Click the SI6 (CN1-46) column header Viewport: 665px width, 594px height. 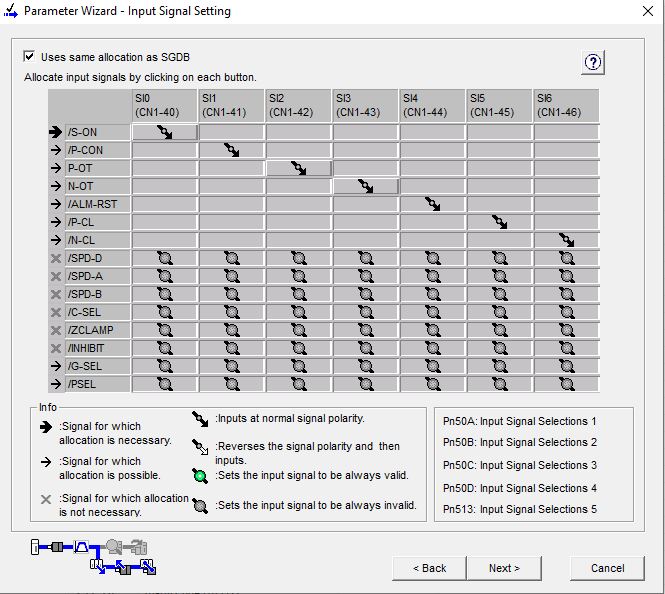point(567,105)
